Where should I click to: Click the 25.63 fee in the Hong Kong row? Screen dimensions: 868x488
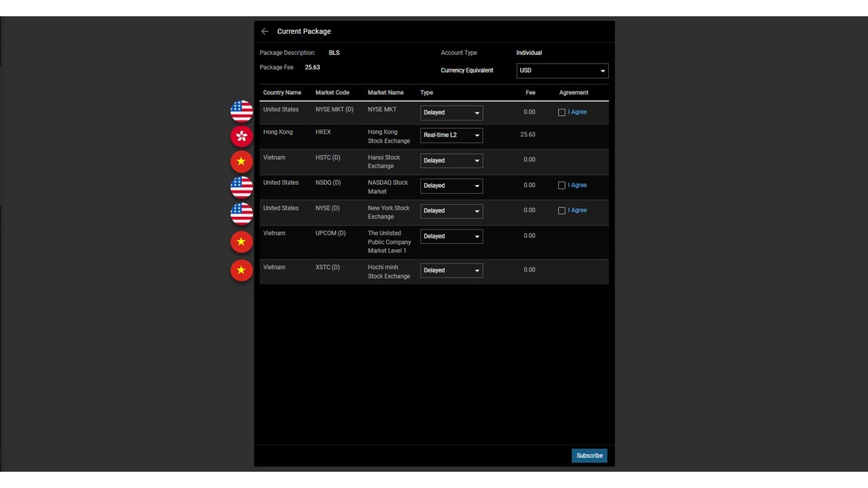(528, 135)
